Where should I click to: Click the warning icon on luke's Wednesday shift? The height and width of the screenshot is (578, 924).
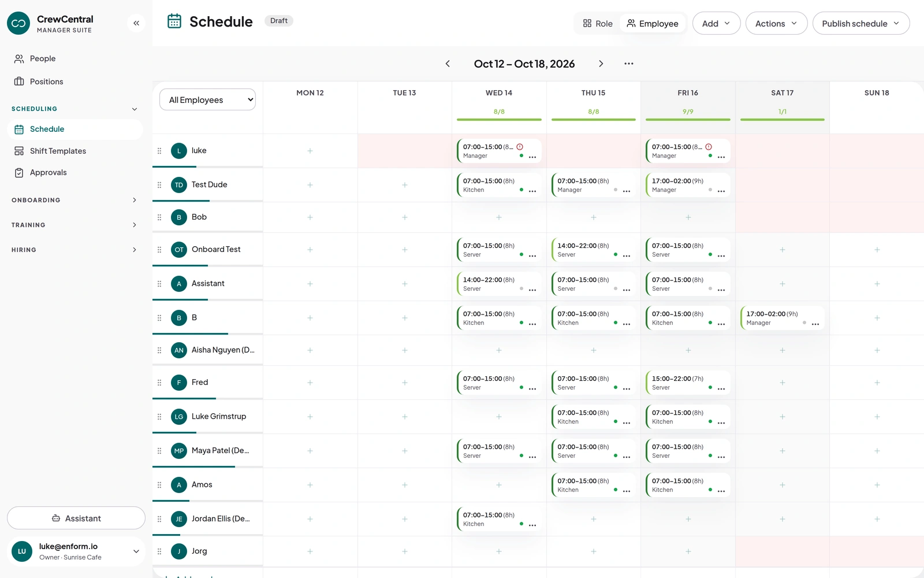pos(520,147)
